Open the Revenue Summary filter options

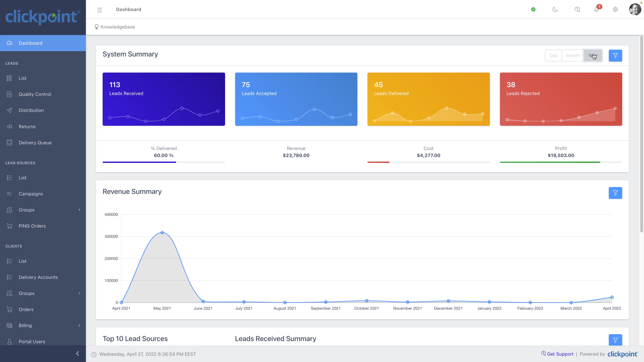point(615,193)
